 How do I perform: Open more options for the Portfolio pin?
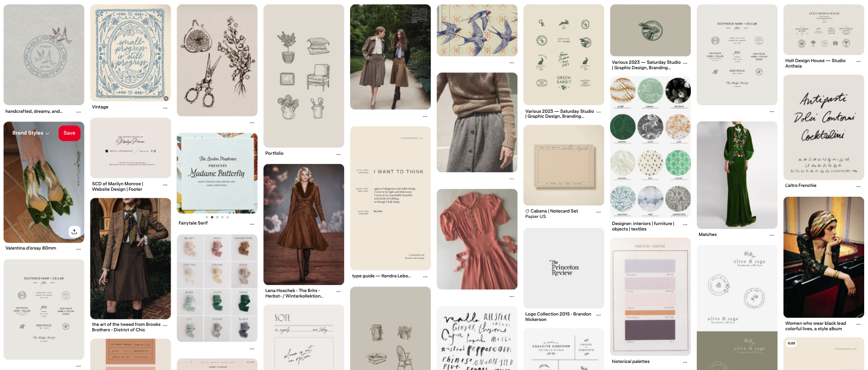[x=339, y=154]
